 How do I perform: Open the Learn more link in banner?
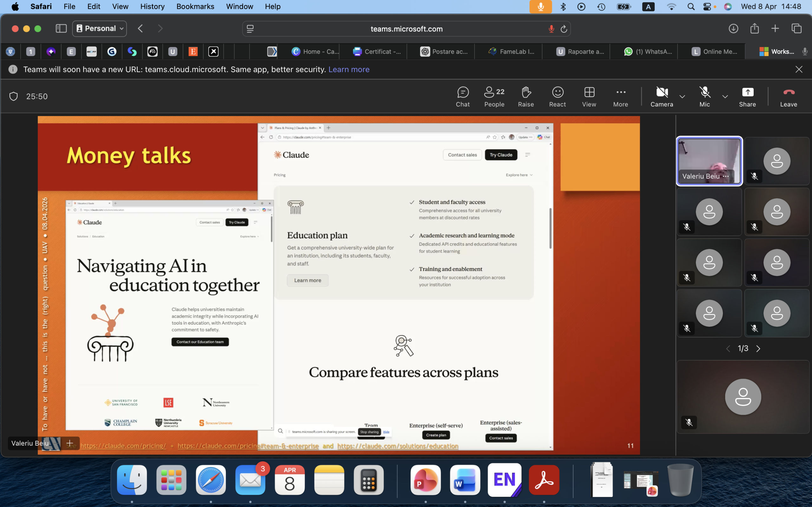click(x=349, y=69)
